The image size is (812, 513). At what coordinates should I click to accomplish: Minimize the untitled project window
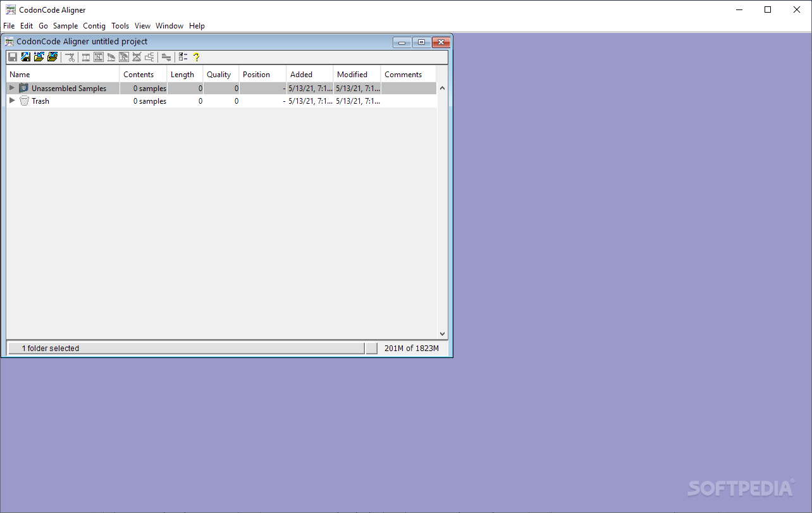[x=402, y=42]
